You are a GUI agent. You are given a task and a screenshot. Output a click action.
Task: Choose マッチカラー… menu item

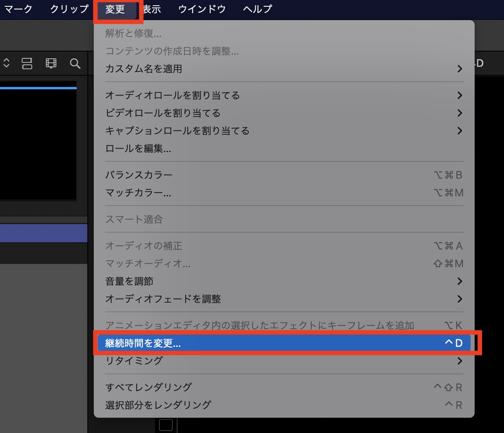pos(138,193)
